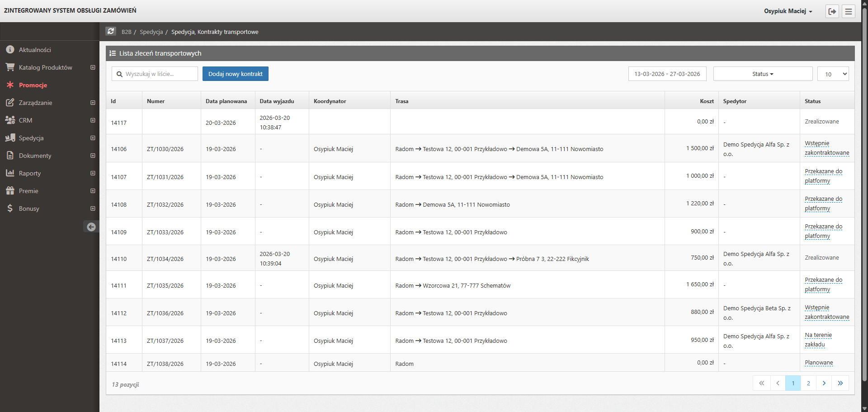Click the Dodaj nowy kontrakt button
This screenshot has height=412, width=868.
tap(235, 74)
